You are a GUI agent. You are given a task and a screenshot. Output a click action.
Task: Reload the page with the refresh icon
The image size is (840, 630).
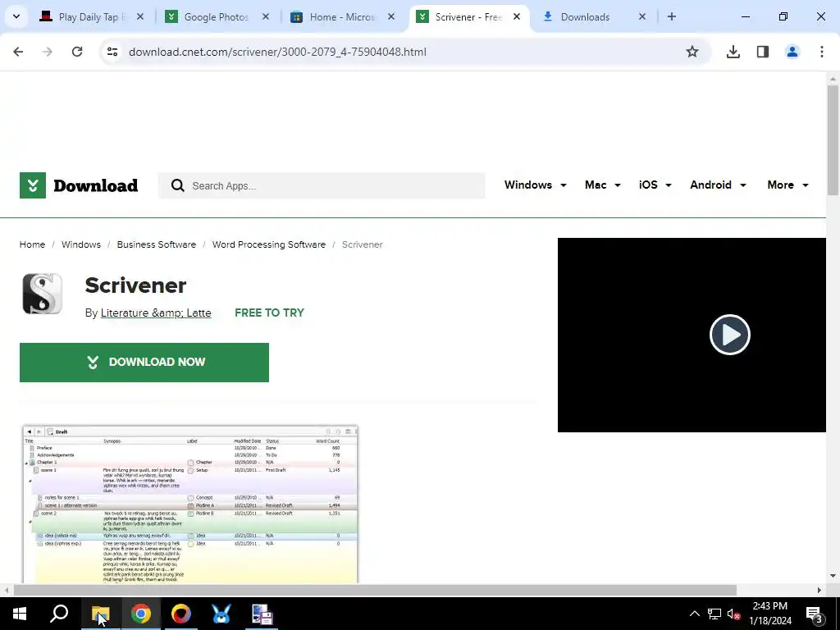(x=77, y=52)
